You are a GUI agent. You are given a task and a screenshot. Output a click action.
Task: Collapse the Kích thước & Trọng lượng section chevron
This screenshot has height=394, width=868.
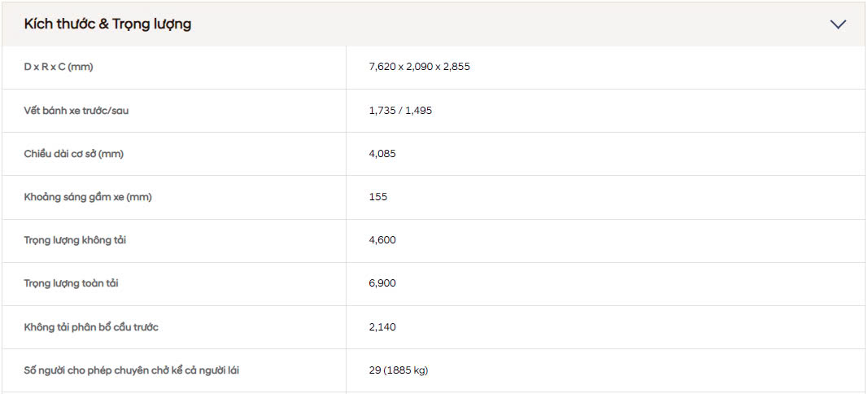pyautogui.click(x=838, y=24)
